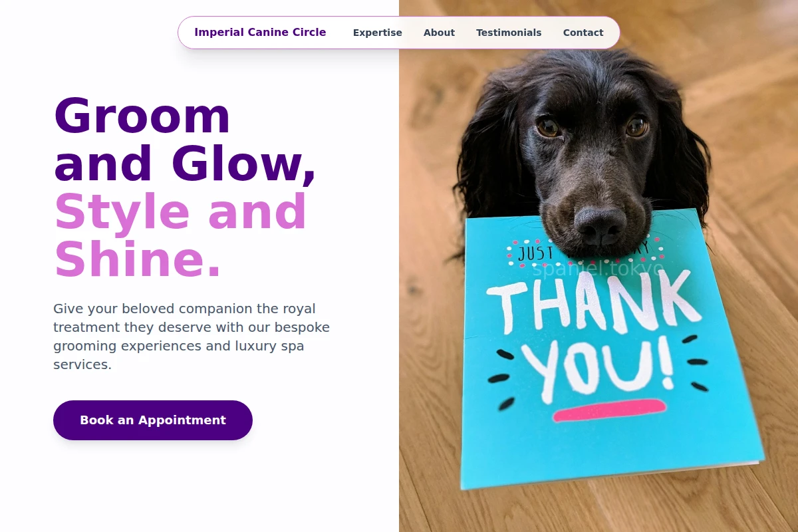
Task: Click the dog's nose in the photo
Action: coord(600,224)
